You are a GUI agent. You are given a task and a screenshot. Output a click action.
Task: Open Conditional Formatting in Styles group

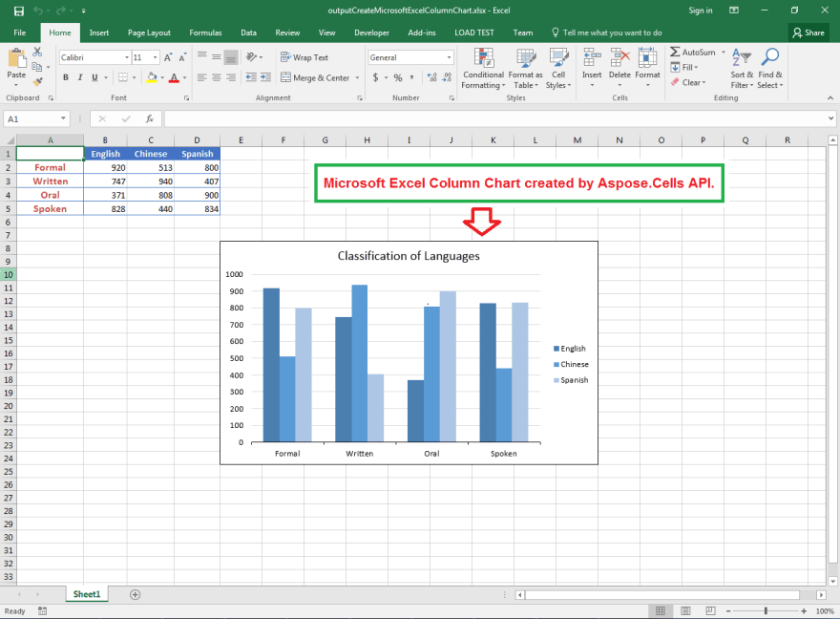point(483,69)
